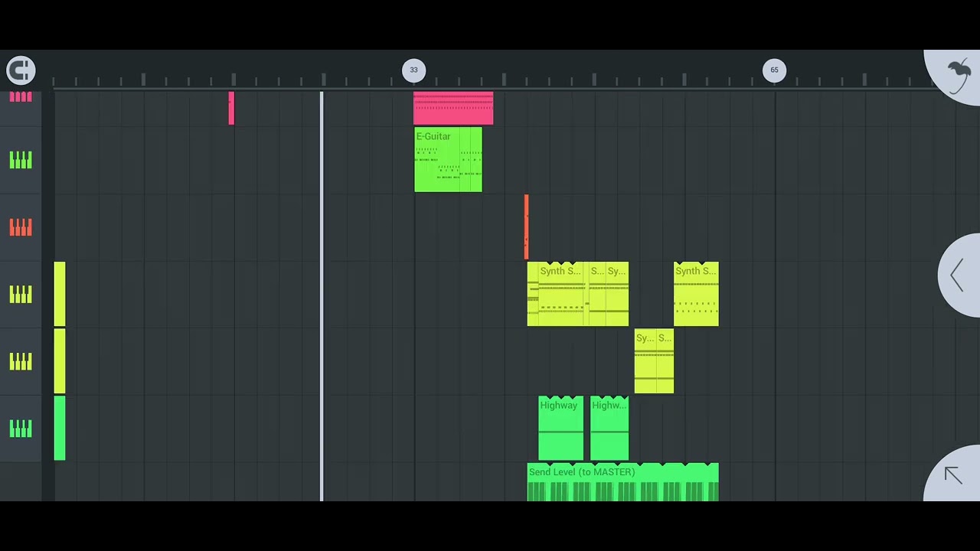Tap the diagonal arrow corner button
This screenshot has height=551, width=980.
click(x=954, y=475)
